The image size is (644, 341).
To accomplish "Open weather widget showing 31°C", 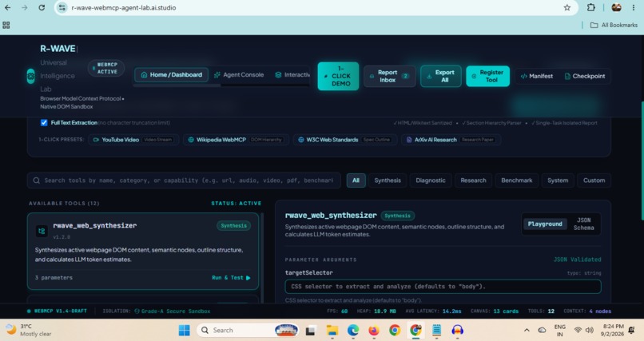I will coord(28,330).
